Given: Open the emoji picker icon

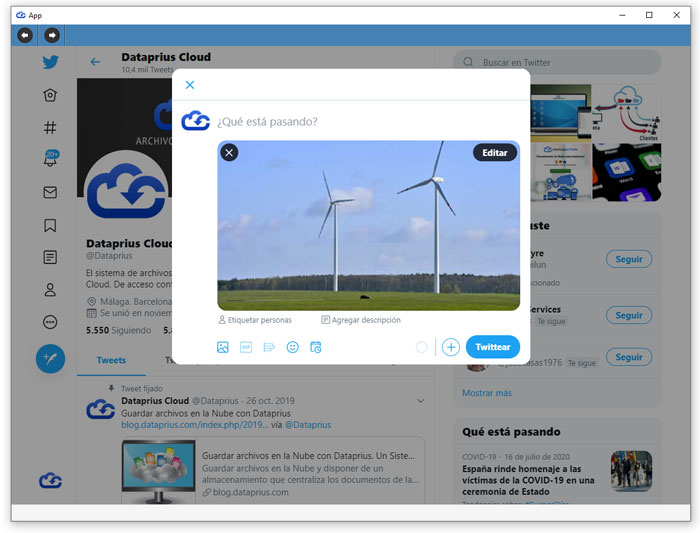Looking at the screenshot, I should [x=292, y=347].
